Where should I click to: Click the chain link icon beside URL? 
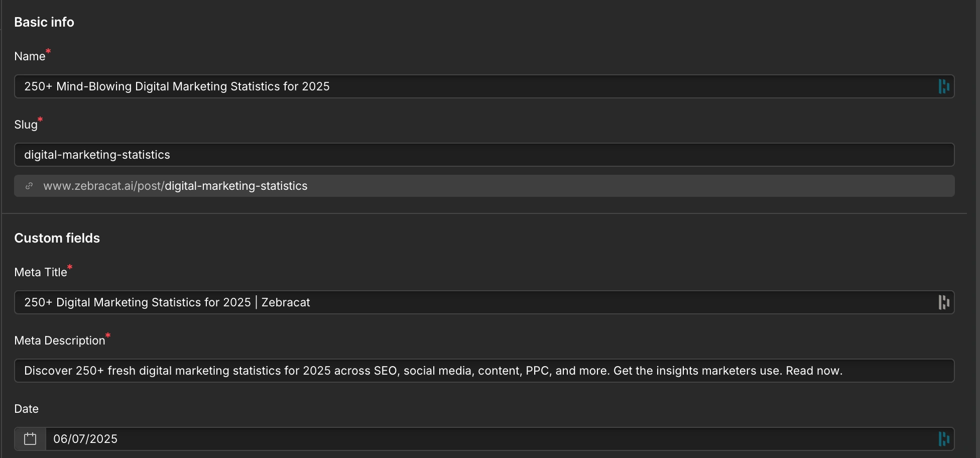(x=29, y=186)
